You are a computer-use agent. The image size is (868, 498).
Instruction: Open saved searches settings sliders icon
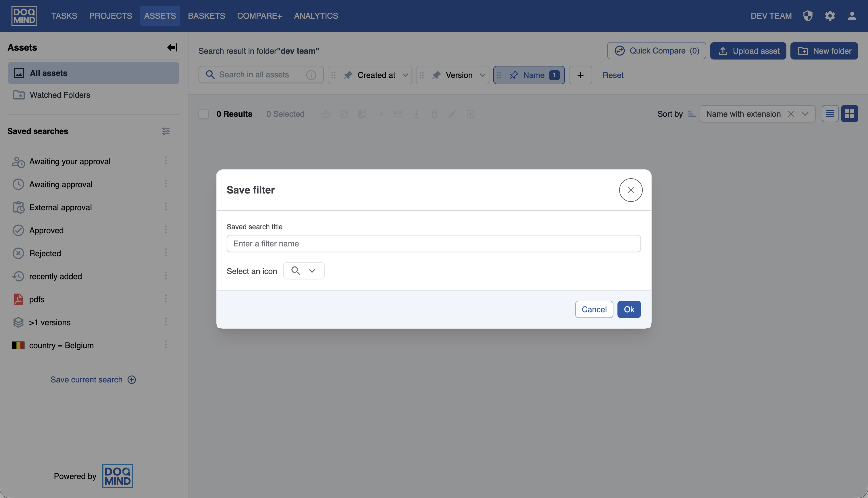point(166,131)
